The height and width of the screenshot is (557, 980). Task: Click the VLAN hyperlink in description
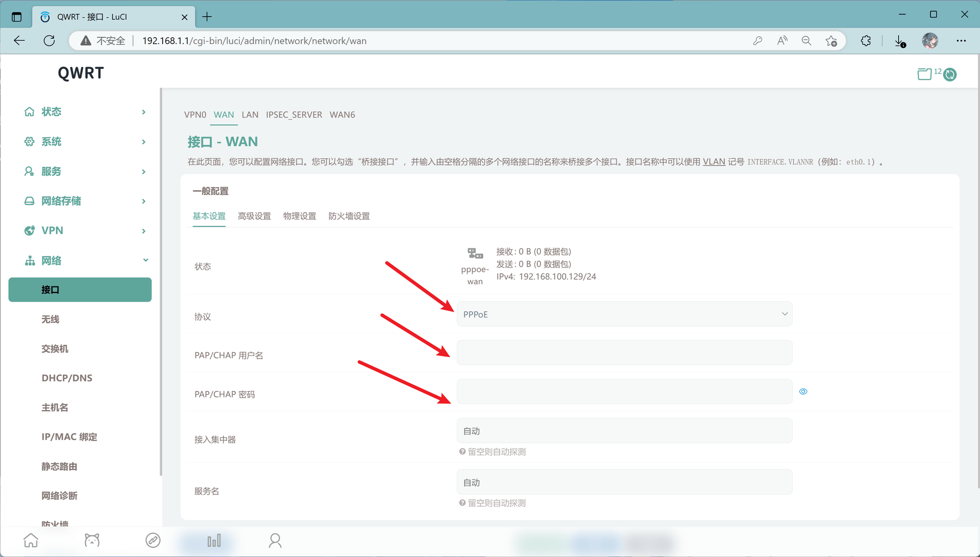(714, 161)
